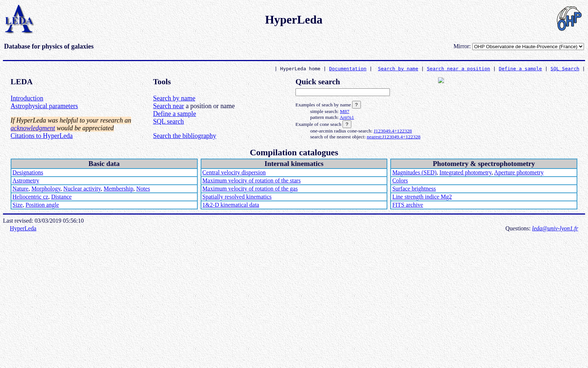The width and height of the screenshot is (588, 368).
Task: Click the Photometry & spectrophotometry header
Action: click(x=484, y=164)
